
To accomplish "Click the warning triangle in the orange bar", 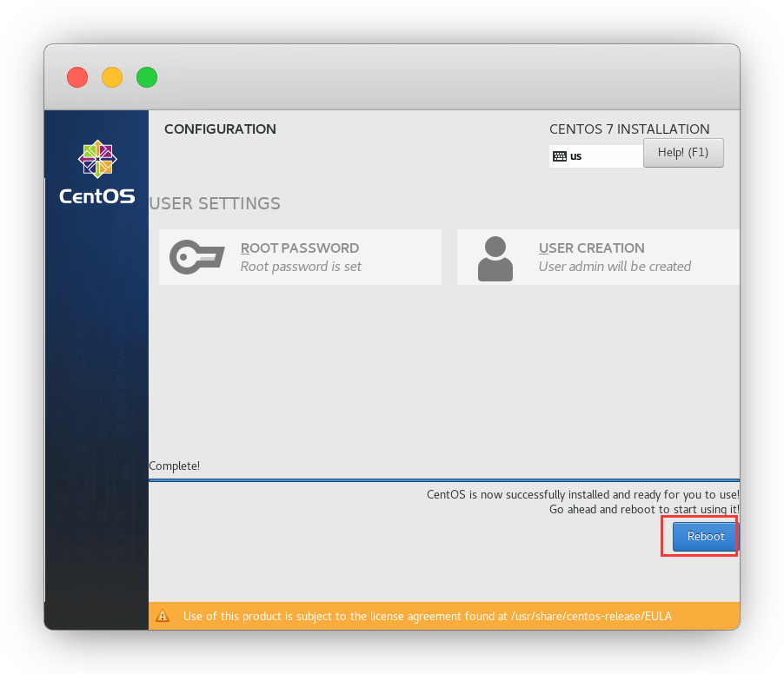I will click(x=163, y=616).
